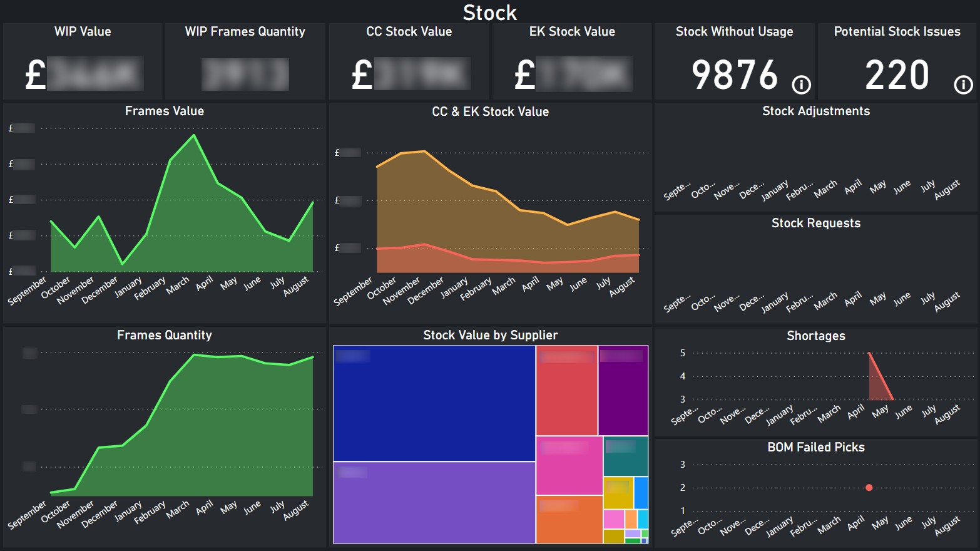The height and width of the screenshot is (551, 980).
Task: Select April label on Shortages axis
Action: click(x=855, y=411)
